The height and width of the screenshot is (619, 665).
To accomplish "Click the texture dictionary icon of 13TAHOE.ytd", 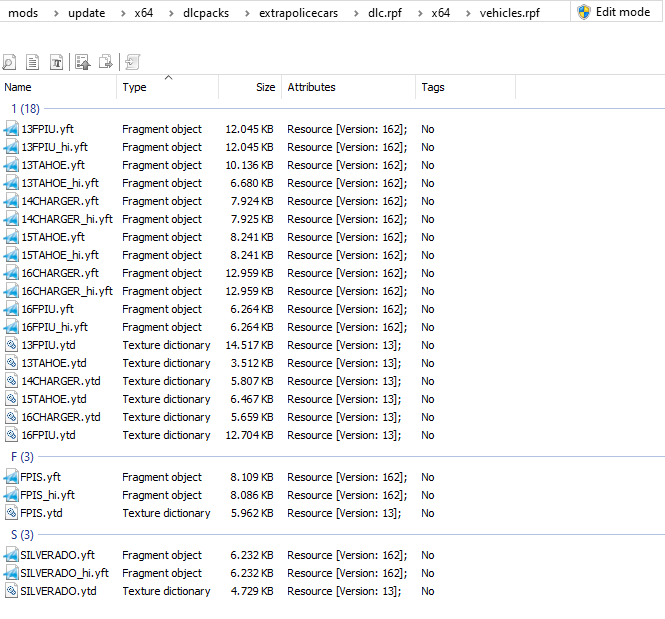I will (x=11, y=363).
